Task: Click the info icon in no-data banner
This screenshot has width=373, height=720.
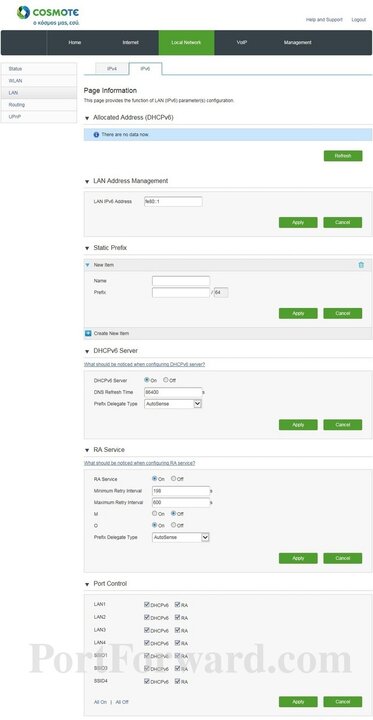Action: 96,135
